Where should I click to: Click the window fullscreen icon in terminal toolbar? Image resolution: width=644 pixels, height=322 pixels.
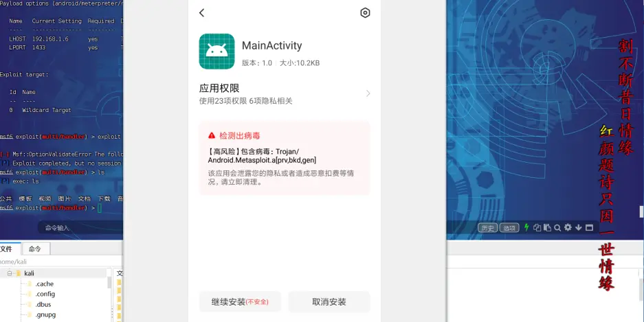(589, 228)
